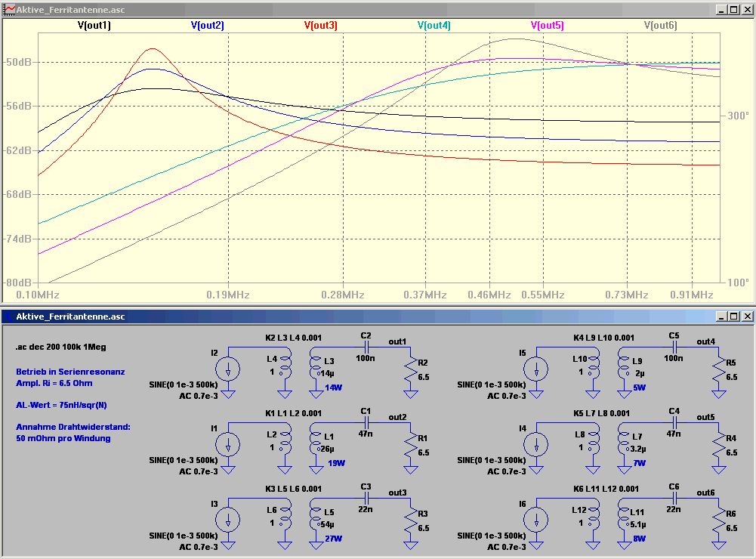
Task: Click resistor R6 symbol
Action: (719, 521)
